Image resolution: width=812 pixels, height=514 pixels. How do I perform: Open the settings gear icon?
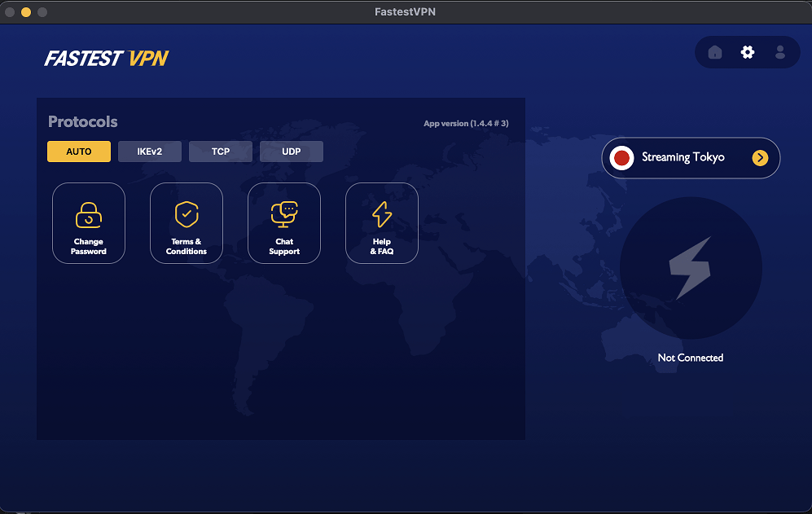point(748,52)
